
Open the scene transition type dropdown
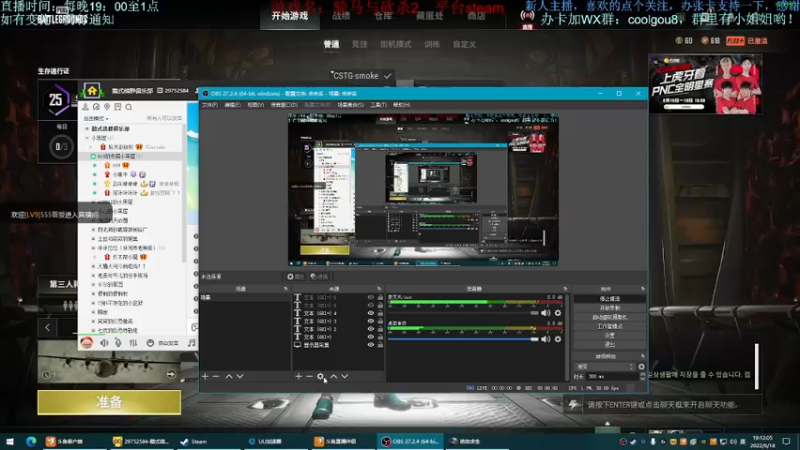tap(605, 366)
